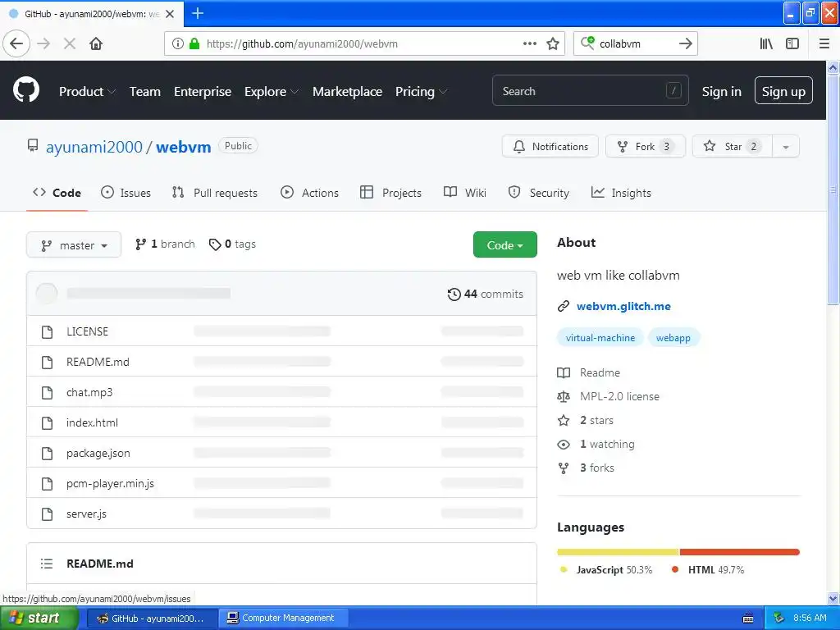
Task: Click the browser forward arrow
Action: point(44,43)
